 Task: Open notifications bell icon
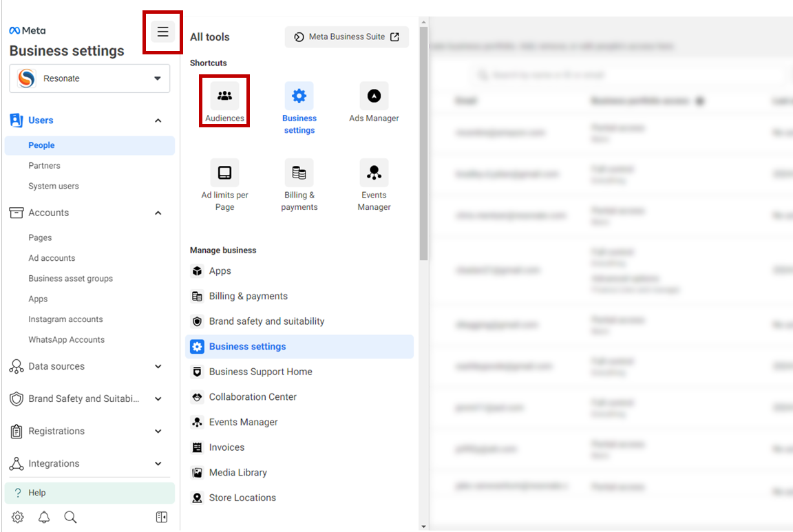pyautogui.click(x=44, y=517)
